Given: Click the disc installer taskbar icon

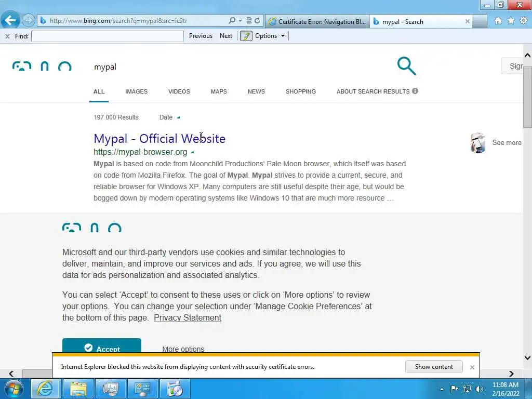Looking at the screenshot, I should pos(175,389).
